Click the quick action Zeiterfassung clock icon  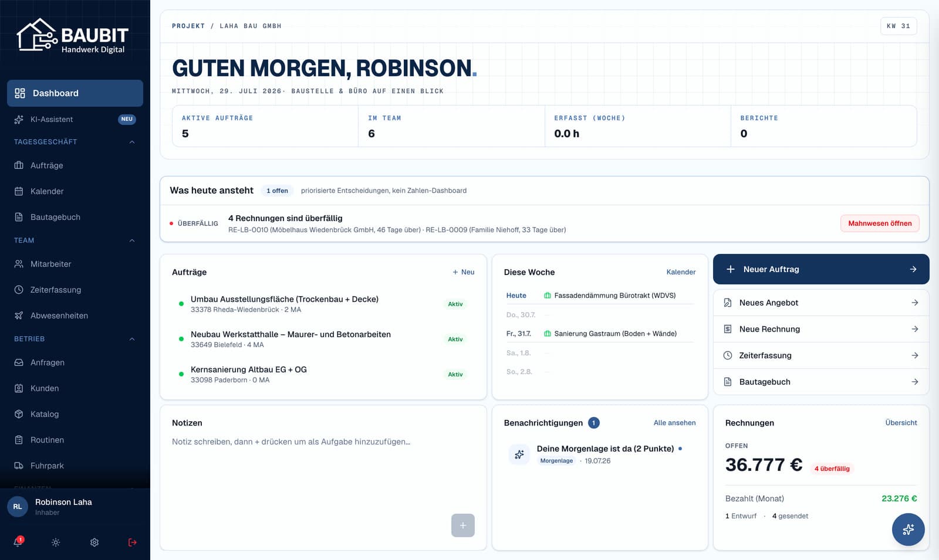pos(728,355)
